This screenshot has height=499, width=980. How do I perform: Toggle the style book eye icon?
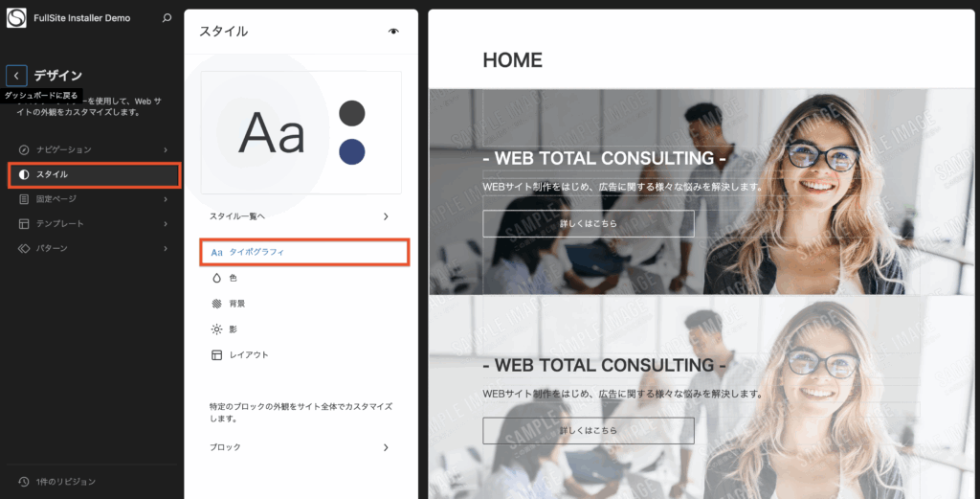coord(393,32)
